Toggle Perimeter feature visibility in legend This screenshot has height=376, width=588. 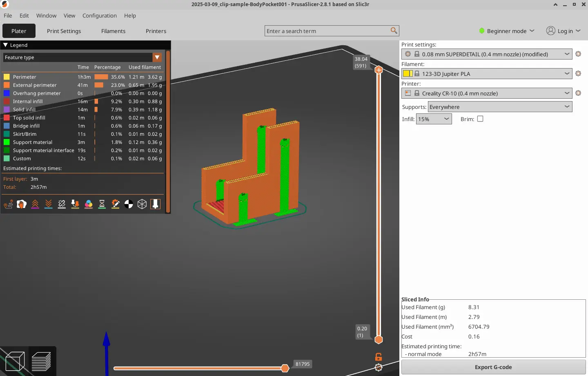coord(24,77)
